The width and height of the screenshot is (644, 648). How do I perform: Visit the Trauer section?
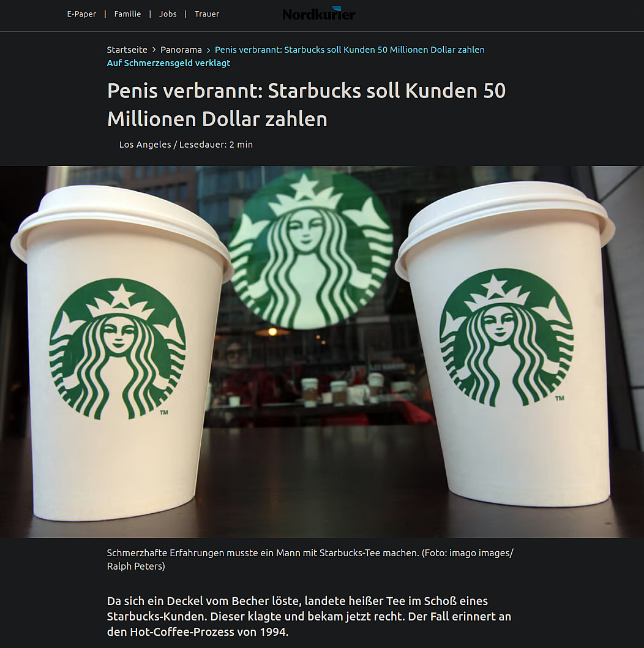[206, 14]
